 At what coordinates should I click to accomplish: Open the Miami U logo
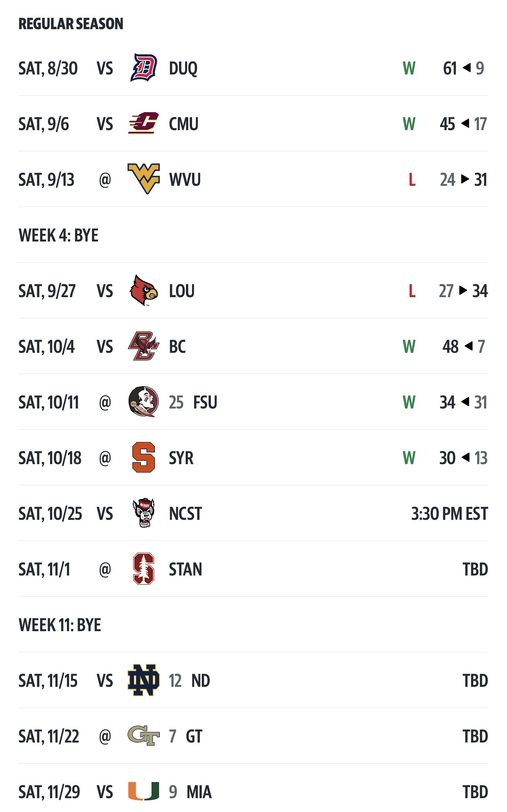pyautogui.click(x=143, y=791)
